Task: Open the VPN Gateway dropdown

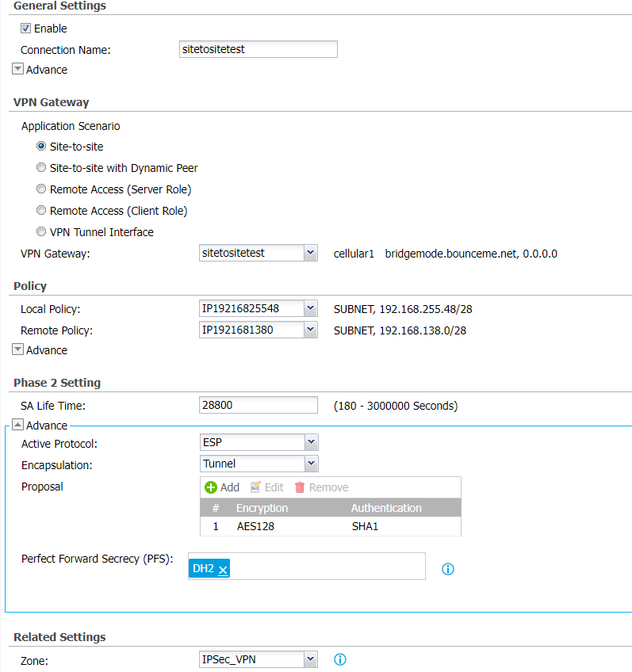Action: coord(310,253)
